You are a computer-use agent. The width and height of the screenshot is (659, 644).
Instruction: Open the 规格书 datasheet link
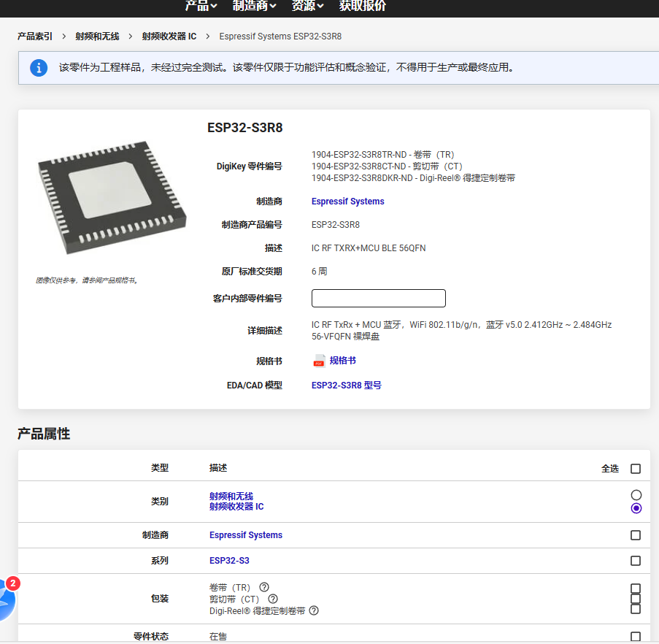(342, 361)
